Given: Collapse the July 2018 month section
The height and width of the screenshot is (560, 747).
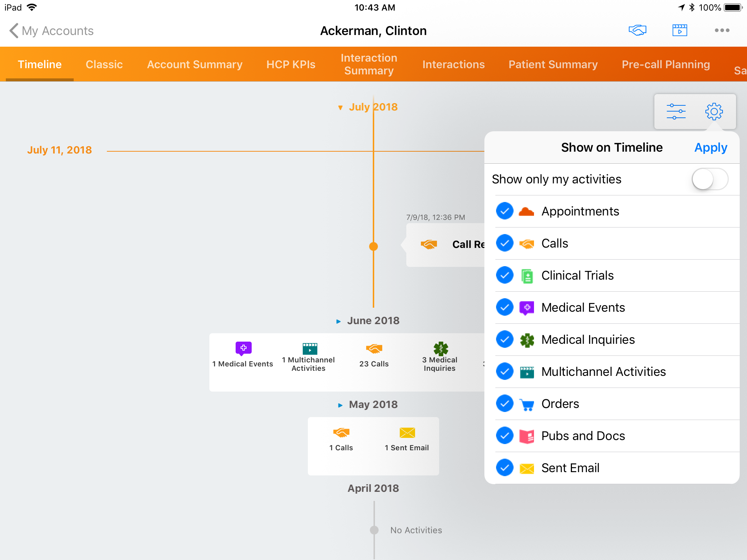Looking at the screenshot, I should click(x=340, y=108).
